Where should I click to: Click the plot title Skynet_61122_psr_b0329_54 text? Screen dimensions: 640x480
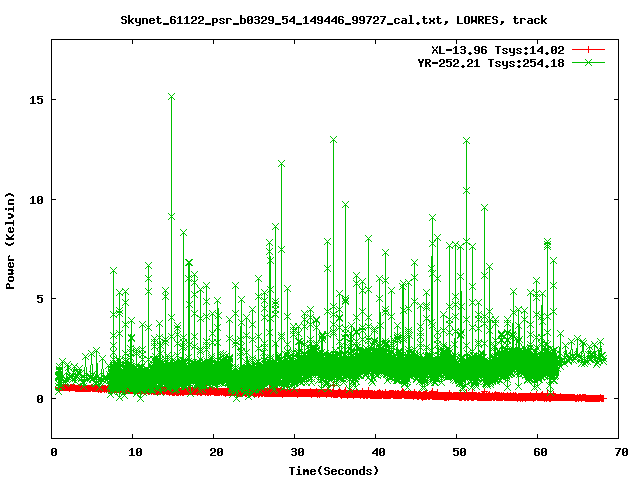click(333, 20)
